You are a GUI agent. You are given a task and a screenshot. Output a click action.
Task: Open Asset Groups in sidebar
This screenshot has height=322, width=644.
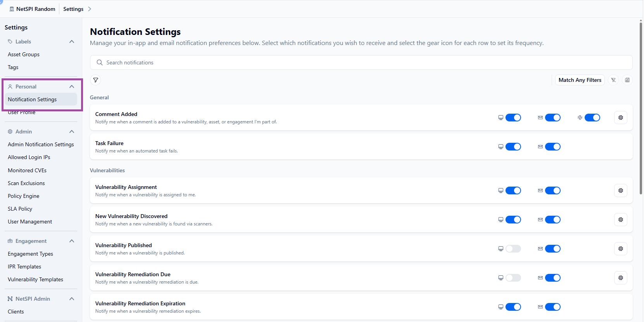coord(24,54)
